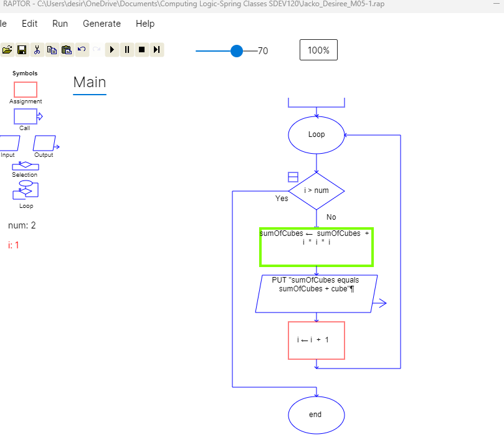Copy the selected symbol

pyautogui.click(x=52, y=50)
